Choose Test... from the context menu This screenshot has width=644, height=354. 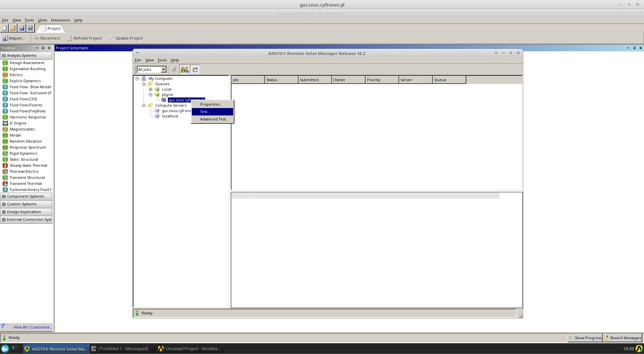[212, 112]
